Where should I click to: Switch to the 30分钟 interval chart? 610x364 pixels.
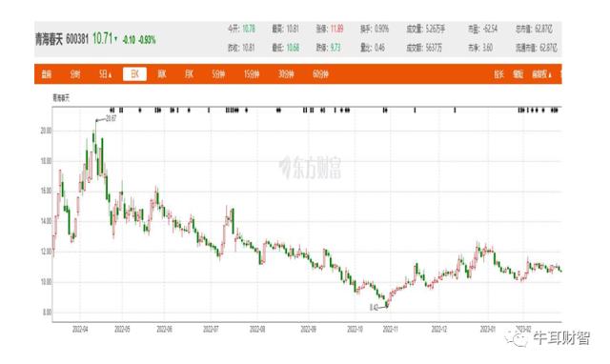[286, 74]
